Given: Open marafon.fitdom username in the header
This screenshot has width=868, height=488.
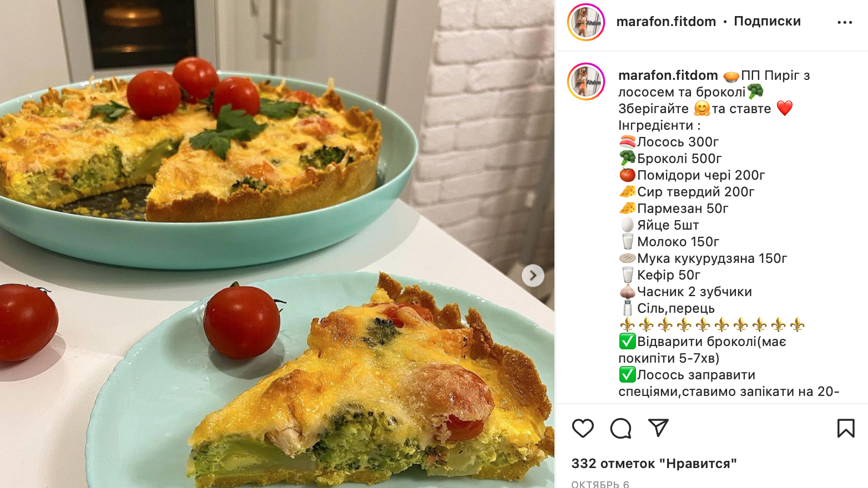Looking at the screenshot, I should 666,22.
